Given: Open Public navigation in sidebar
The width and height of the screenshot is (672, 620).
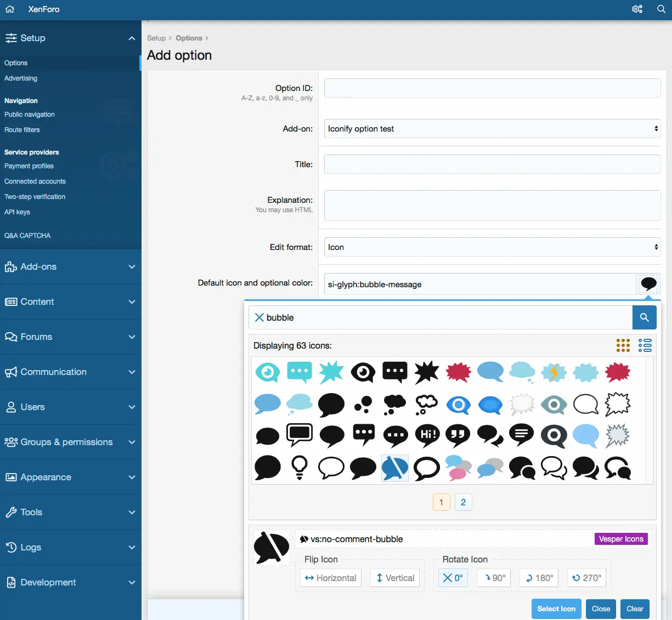Looking at the screenshot, I should pos(30,115).
